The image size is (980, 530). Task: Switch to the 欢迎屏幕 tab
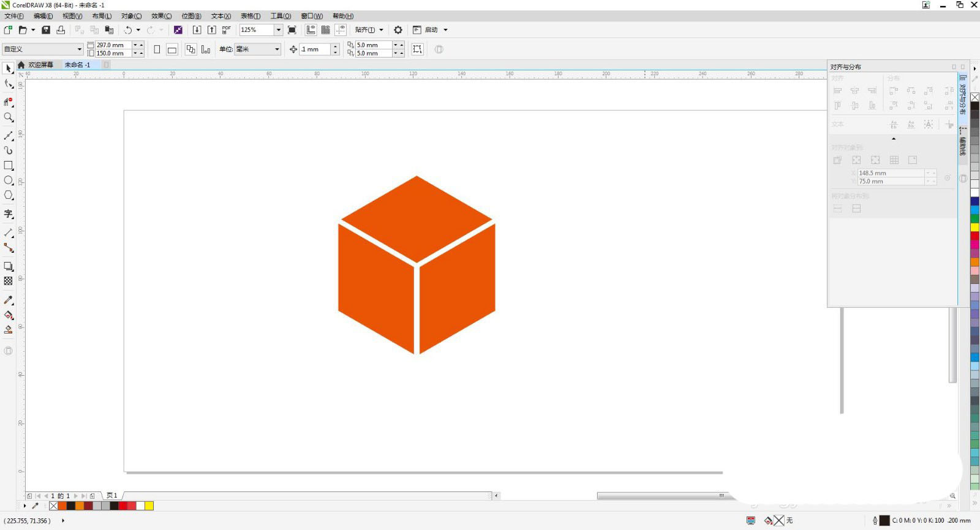pyautogui.click(x=40, y=65)
